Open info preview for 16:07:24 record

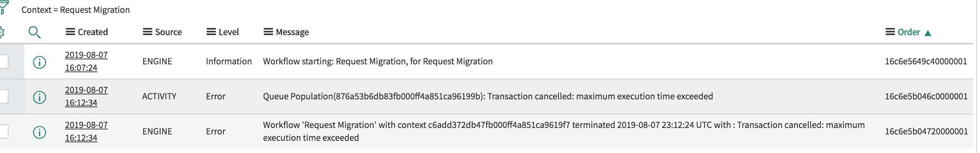click(40, 62)
